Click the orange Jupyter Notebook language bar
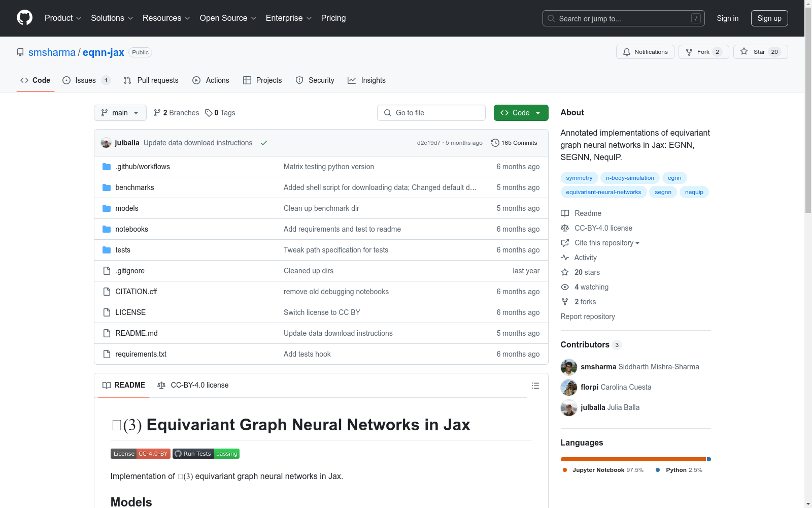 [x=633, y=459]
